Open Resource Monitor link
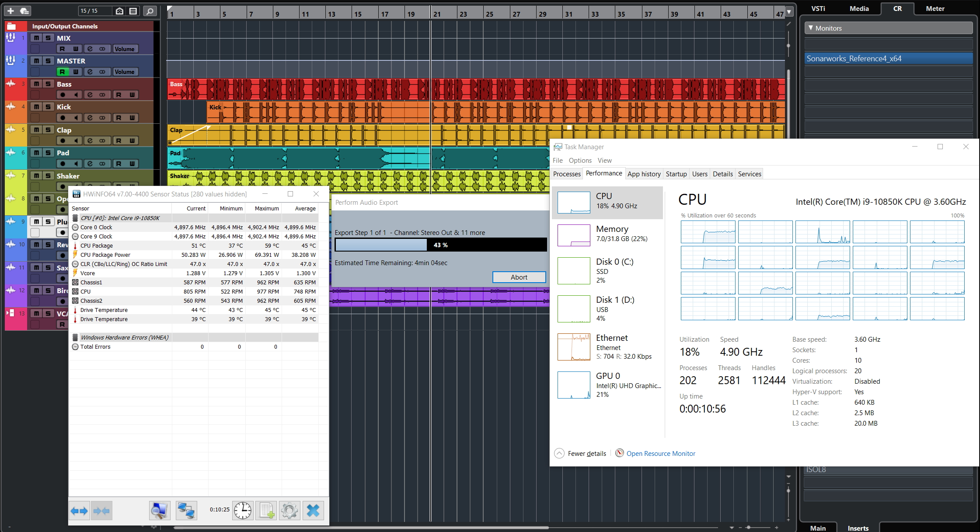Screen dimensions: 980x532 [x=660, y=453]
